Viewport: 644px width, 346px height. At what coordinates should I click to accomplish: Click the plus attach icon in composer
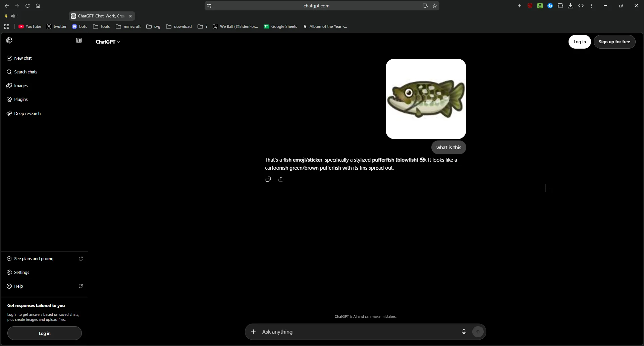(x=254, y=332)
